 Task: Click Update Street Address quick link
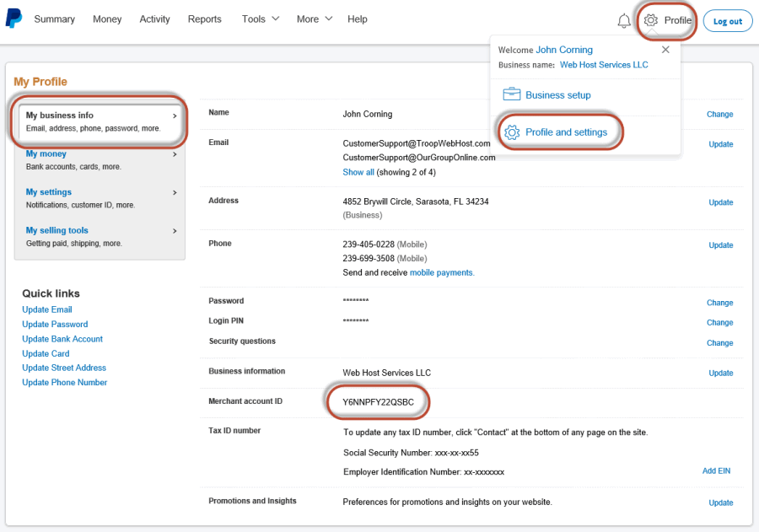point(64,368)
